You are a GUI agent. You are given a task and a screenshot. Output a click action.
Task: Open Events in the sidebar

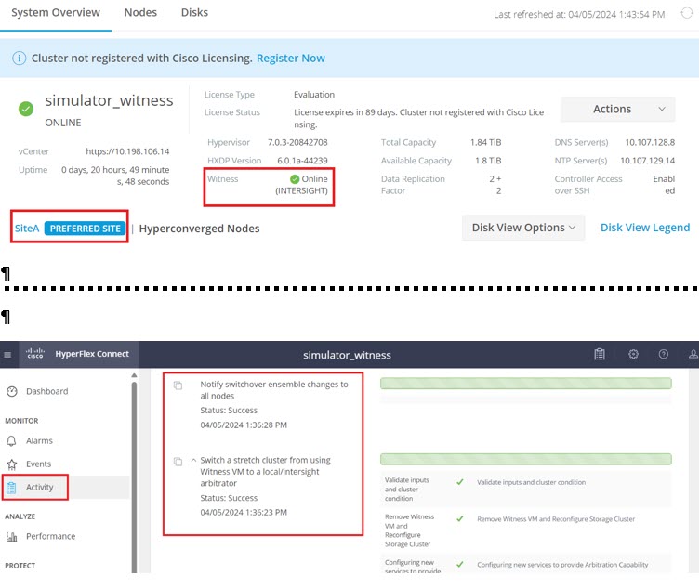[x=38, y=464]
